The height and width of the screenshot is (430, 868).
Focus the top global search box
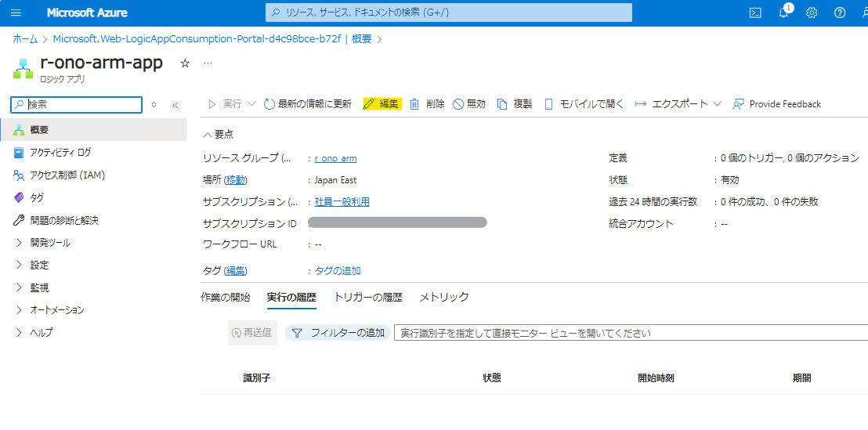(449, 13)
